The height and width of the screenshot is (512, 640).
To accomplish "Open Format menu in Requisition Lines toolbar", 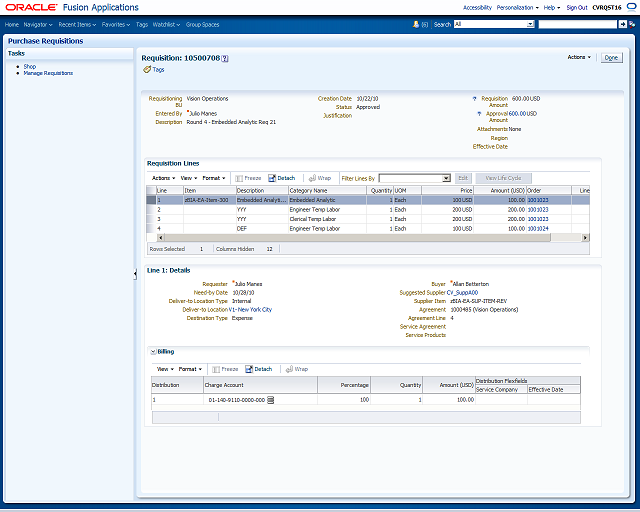I will click(x=214, y=178).
